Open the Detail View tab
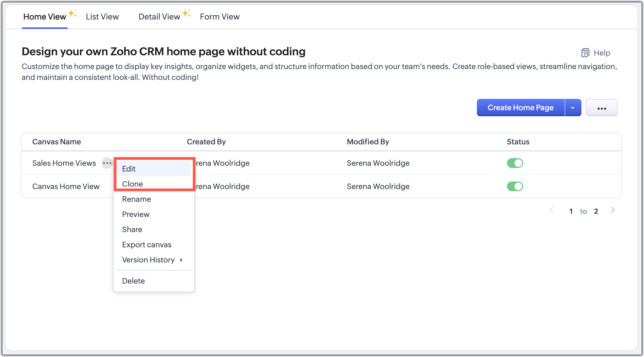The image size is (644, 357). pyautogui.click(x=159, y=17)
